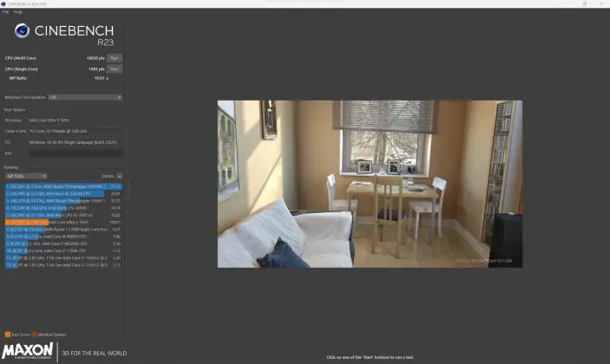Select the Xeon CPU E5-2697 ranking row
The height and width of the screenshot is (364, 610).
click(x=63, y=215)
